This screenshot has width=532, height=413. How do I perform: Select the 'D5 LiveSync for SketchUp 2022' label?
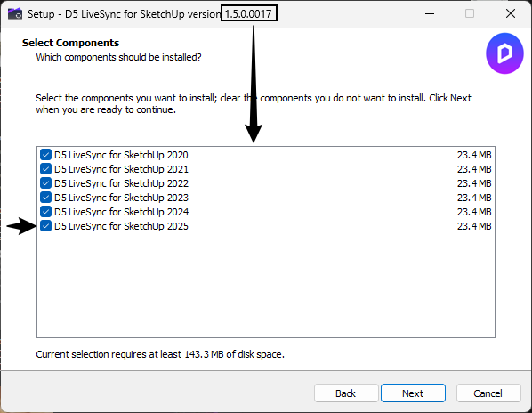pos(121,183)
